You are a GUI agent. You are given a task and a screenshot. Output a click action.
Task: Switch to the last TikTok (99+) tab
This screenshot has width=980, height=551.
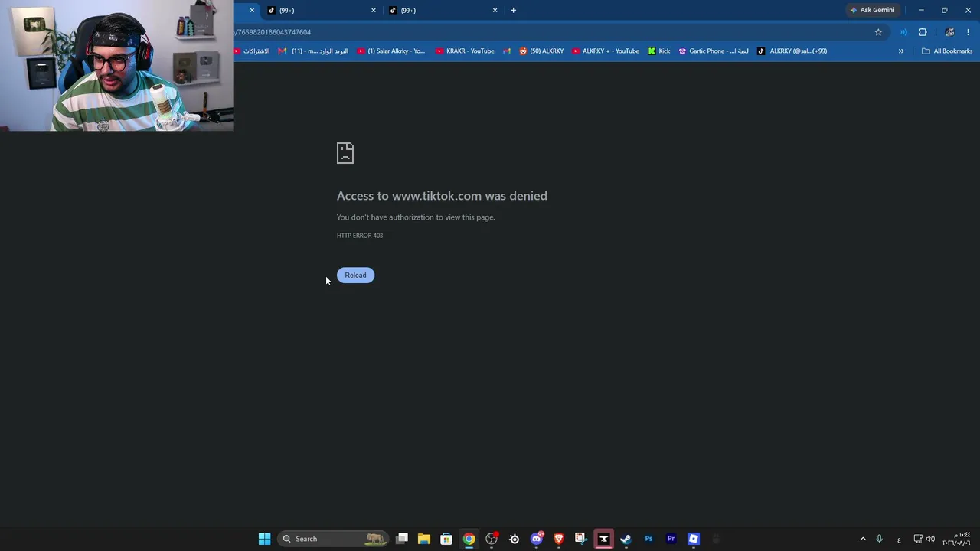[x=443, y=10]
